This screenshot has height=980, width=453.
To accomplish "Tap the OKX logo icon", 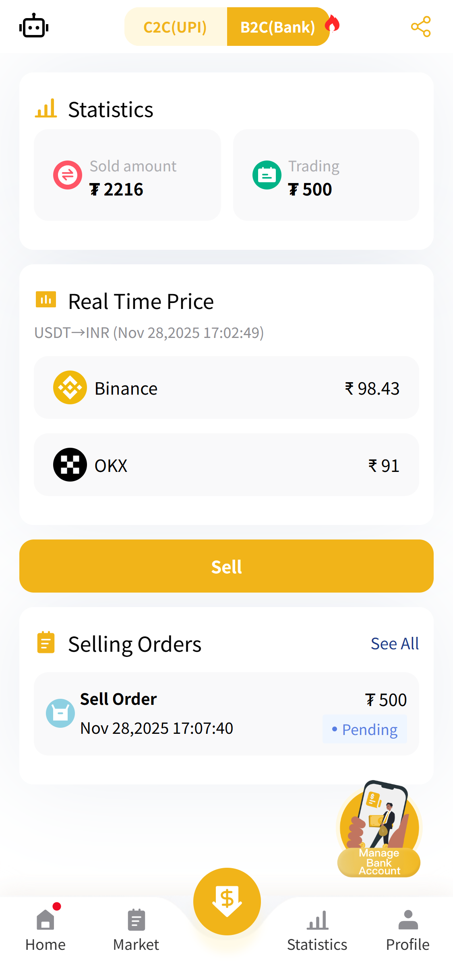I will tap(70, 465).
